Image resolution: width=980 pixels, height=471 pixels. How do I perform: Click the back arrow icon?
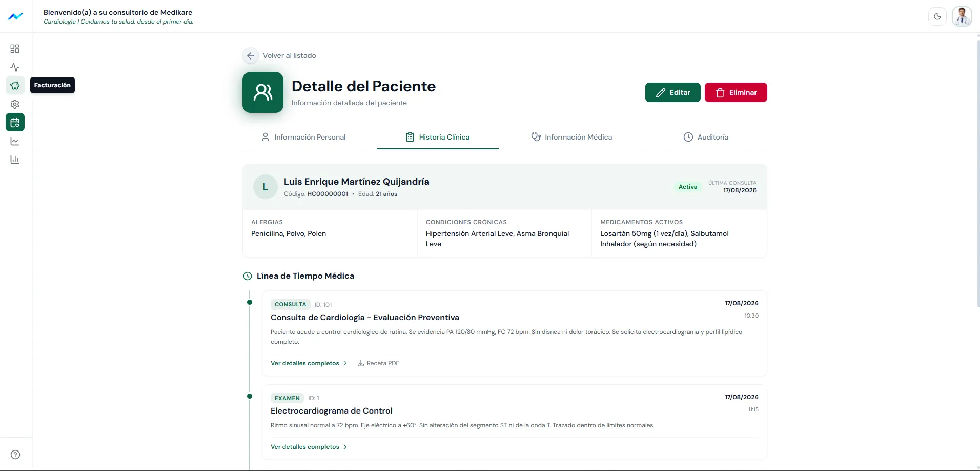click(251, 55)
